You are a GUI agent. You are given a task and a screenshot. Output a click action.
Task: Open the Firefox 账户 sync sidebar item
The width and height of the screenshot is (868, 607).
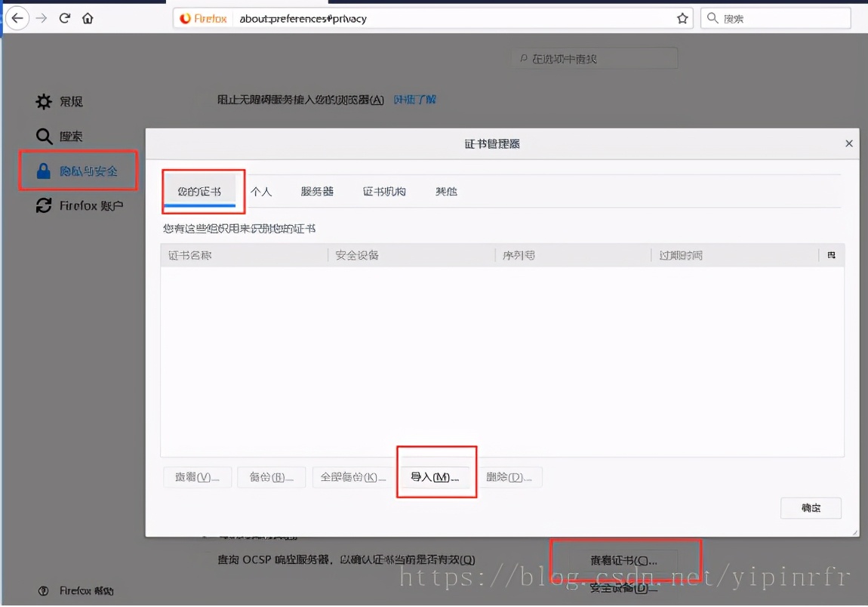pos(79,205)
